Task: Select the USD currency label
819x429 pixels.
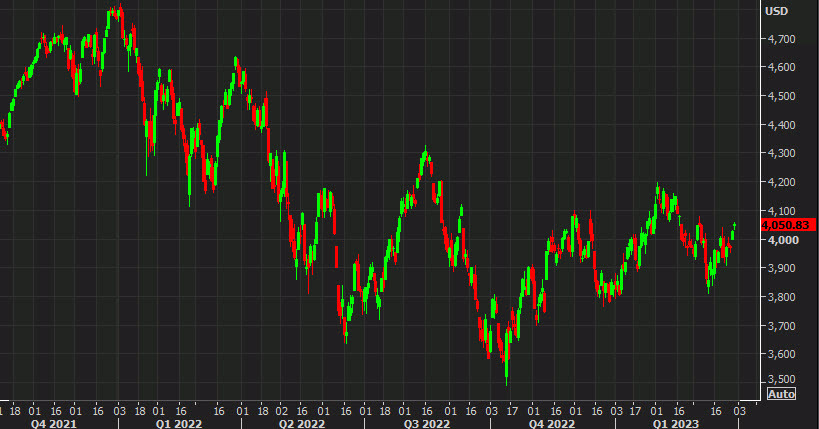Action: pos(776,11)
